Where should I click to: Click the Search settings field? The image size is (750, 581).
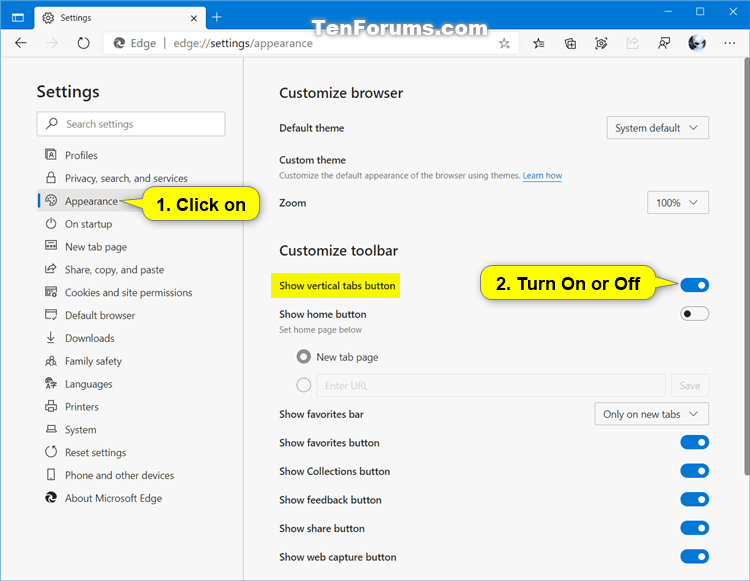(131, 124)
